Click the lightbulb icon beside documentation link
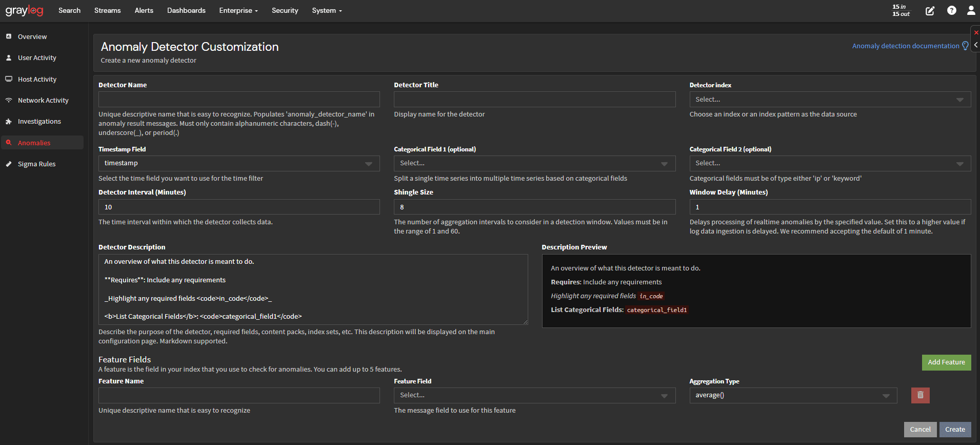The width and height of the screenshot is (980, 445). click(x=965, y=46)
